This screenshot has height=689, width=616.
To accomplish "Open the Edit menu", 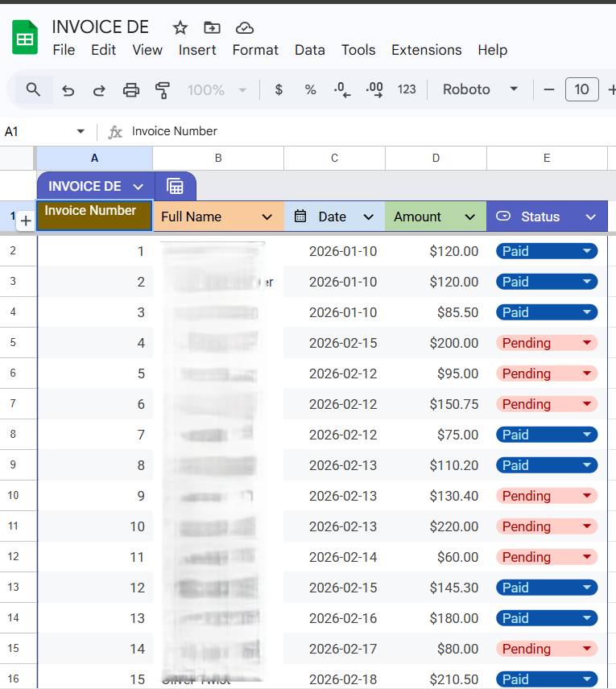I will (x=103, y=50).
